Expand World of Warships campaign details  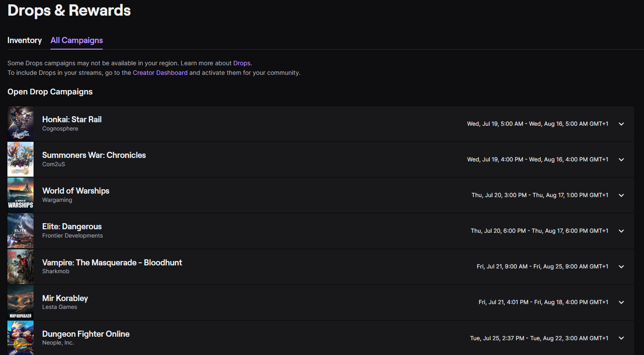point(621,195)
